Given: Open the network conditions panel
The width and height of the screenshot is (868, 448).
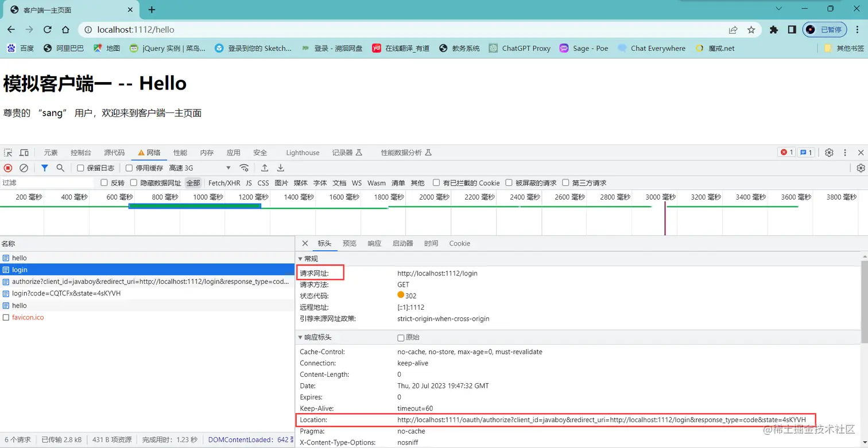Looking at the screenshot, I should pos(244,168).
